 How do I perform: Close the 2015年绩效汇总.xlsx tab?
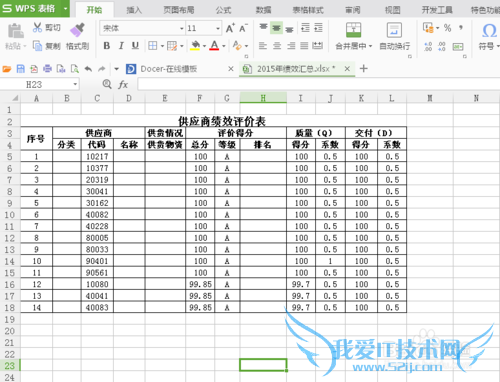[347, 69]
